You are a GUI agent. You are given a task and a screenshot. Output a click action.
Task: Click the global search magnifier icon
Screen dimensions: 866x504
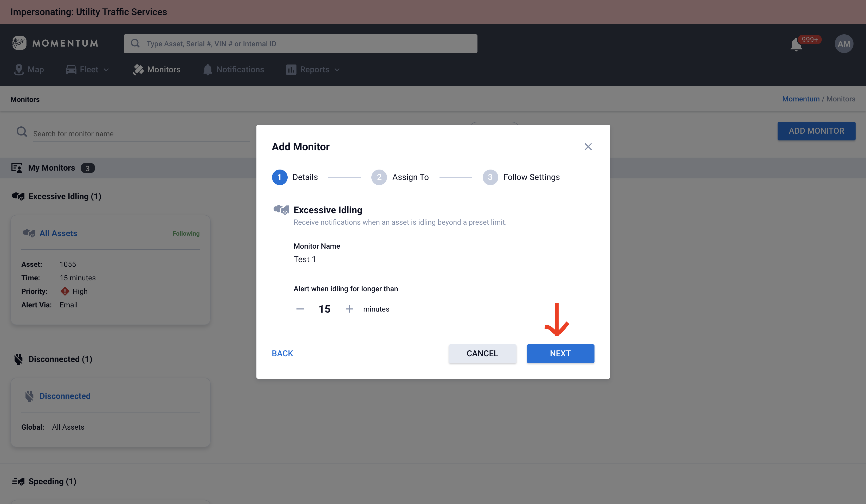pyautogui.click(x=135, y=43)
